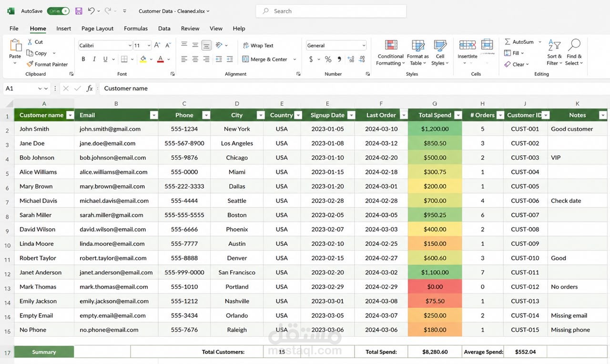Open Conditional Formatting menu

pyautogui.click(x=390, y=52)
